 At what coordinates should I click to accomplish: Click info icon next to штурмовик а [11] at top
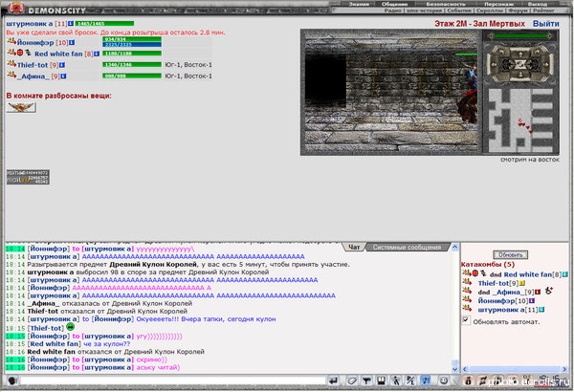pos(71,24)
